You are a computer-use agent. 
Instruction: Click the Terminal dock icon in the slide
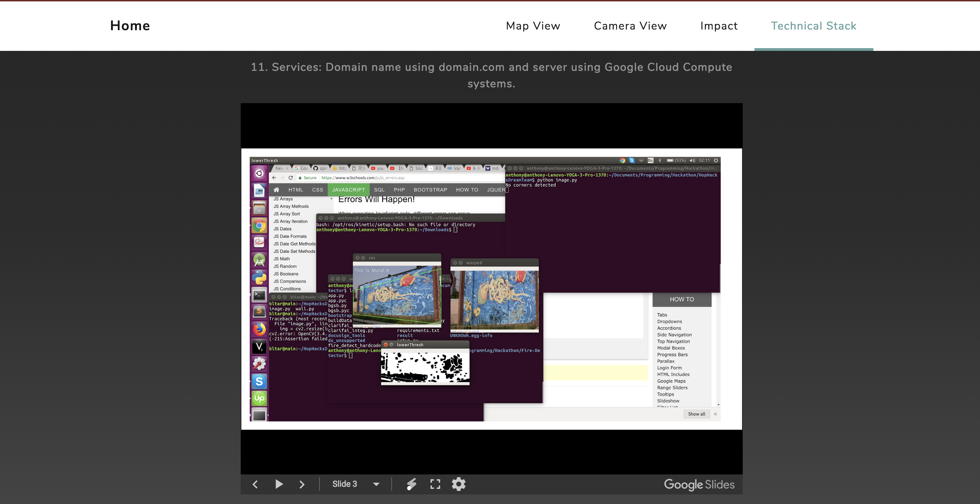pyautogui.click(x=259, y=295)
